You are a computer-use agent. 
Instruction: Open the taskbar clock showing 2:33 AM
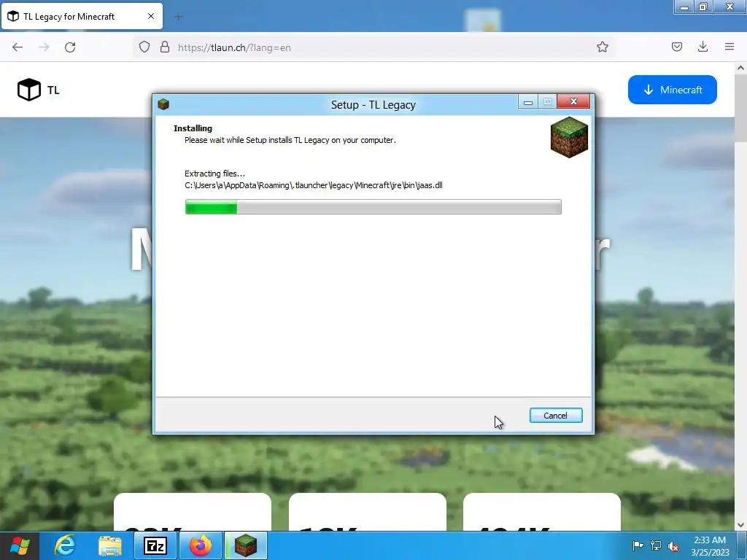pos(710,546)
